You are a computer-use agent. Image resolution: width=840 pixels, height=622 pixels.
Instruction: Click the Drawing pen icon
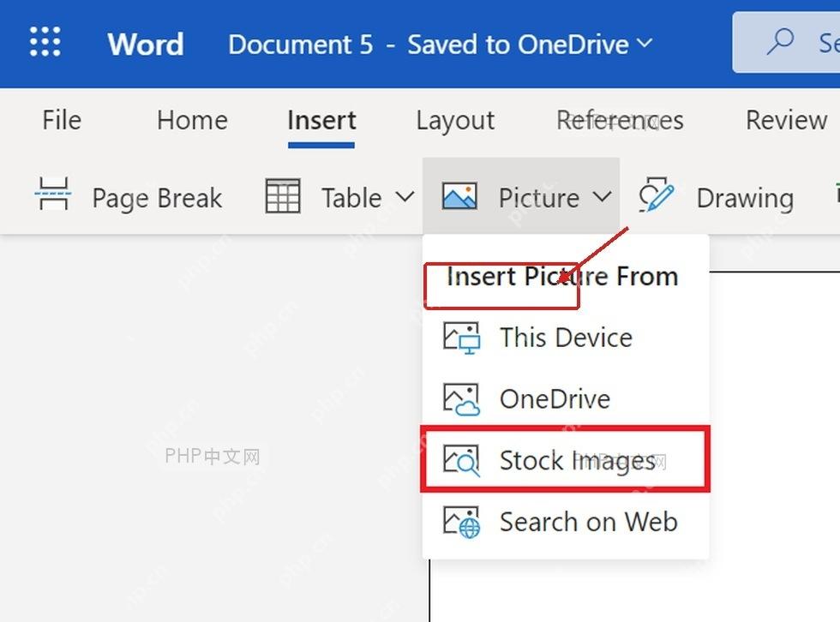click(657, 194)
